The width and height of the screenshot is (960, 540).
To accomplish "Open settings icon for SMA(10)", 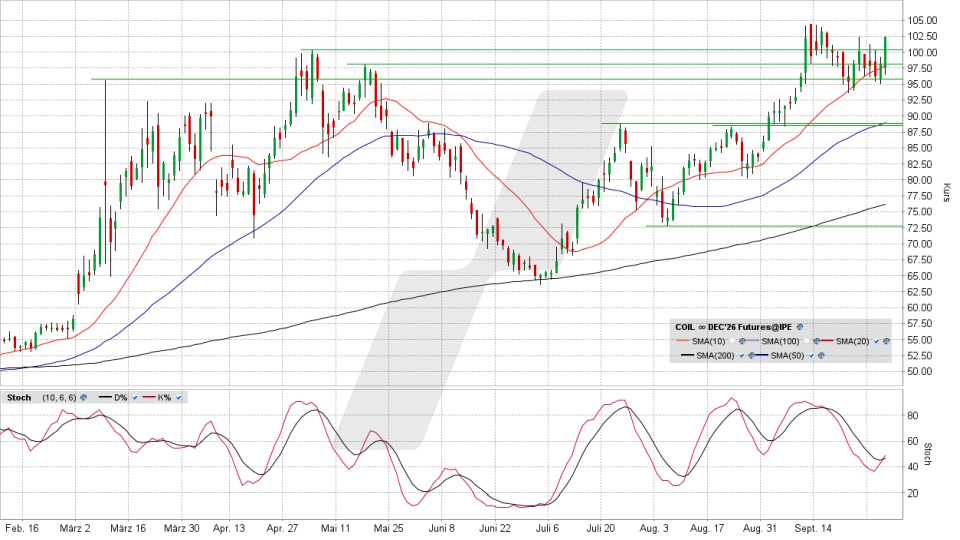I will click(742, 341).
